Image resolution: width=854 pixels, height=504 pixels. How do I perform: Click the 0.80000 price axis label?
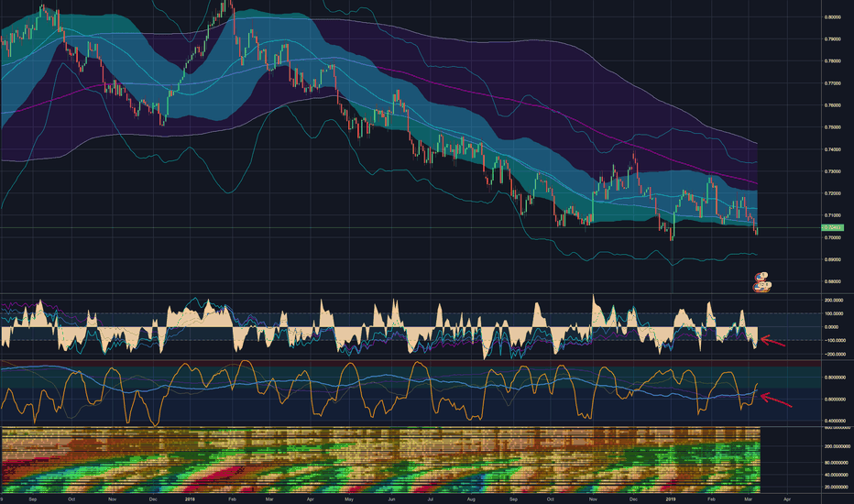pos(832,16)
